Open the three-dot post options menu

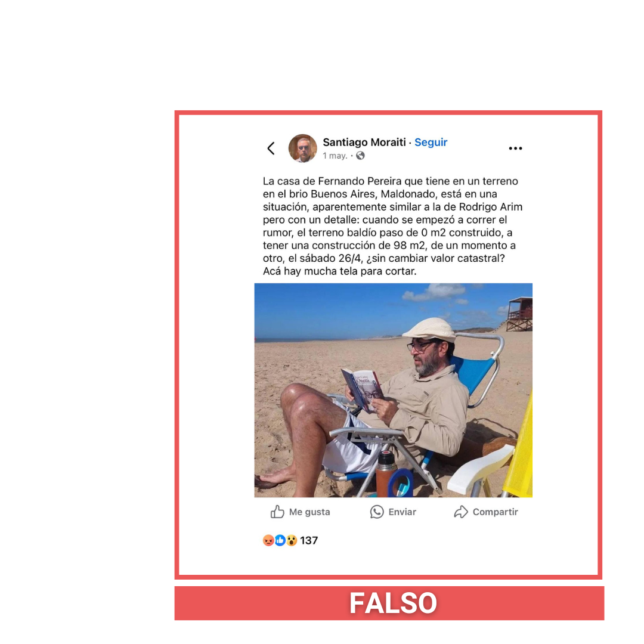pyautogui.click(x=515, y=148)
